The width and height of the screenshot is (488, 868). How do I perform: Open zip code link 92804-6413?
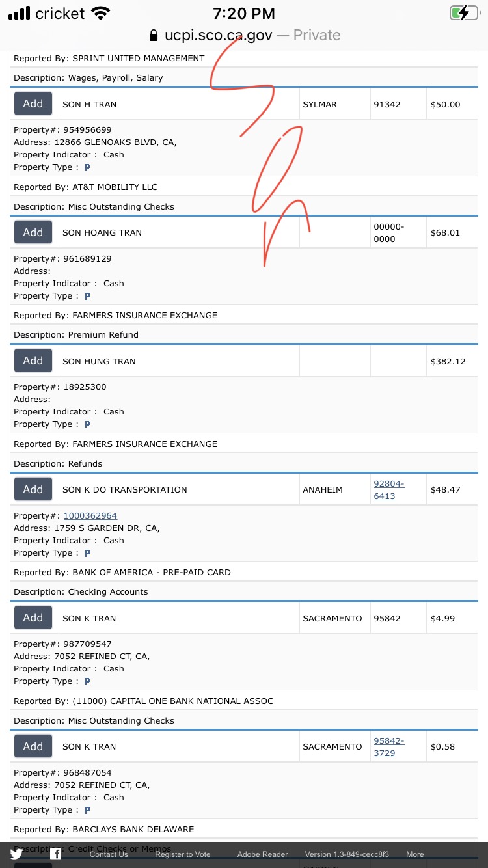tap(389, 490)
